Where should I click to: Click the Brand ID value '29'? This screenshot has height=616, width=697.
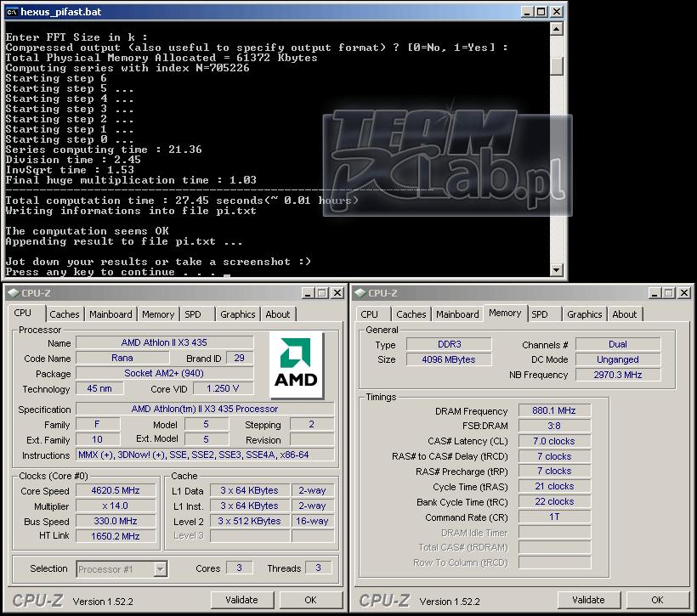pos(240,358)
